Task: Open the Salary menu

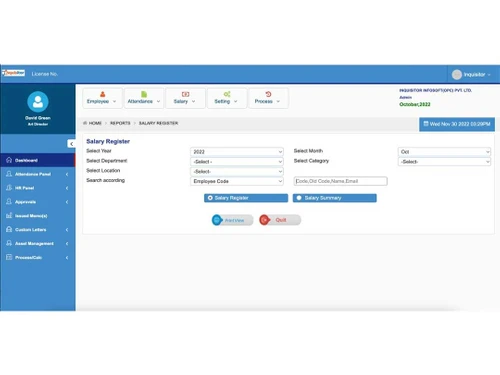Action: tap(185, 98)
